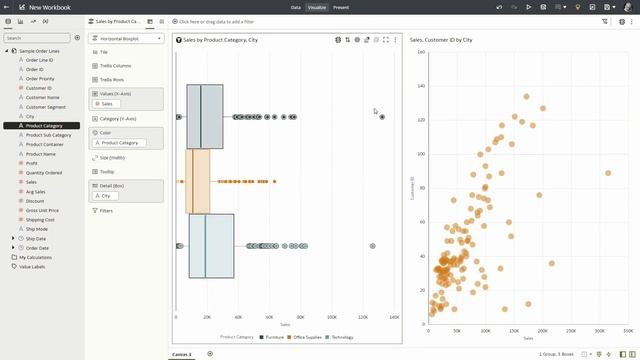Screen dimensions: 640x360
Task: Toggle the grammar panel visibility icon
Action: point(632,354)
